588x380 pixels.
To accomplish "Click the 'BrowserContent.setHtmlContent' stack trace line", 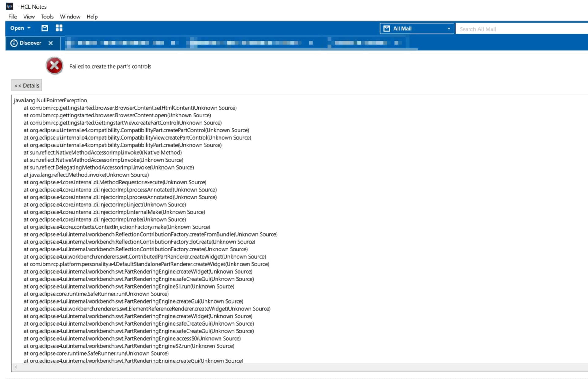I will [130, 108].
